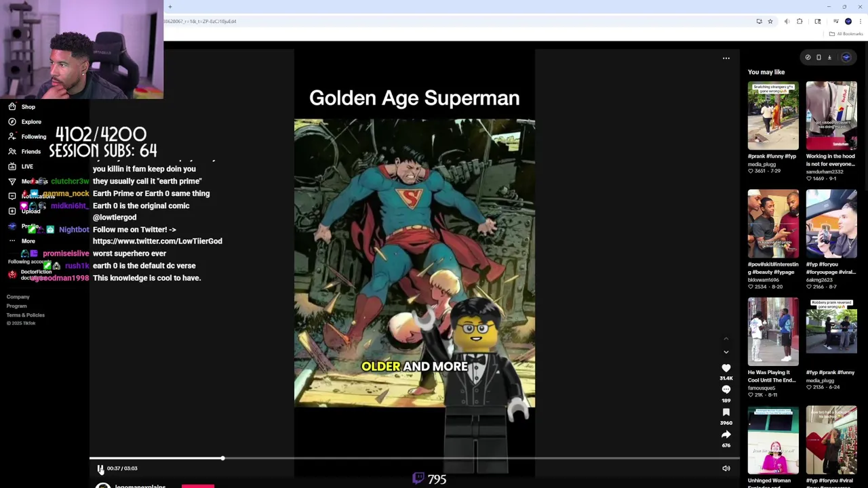Open the Program footer link
This screenshot has width=868, height=488.
coord(17,306)
